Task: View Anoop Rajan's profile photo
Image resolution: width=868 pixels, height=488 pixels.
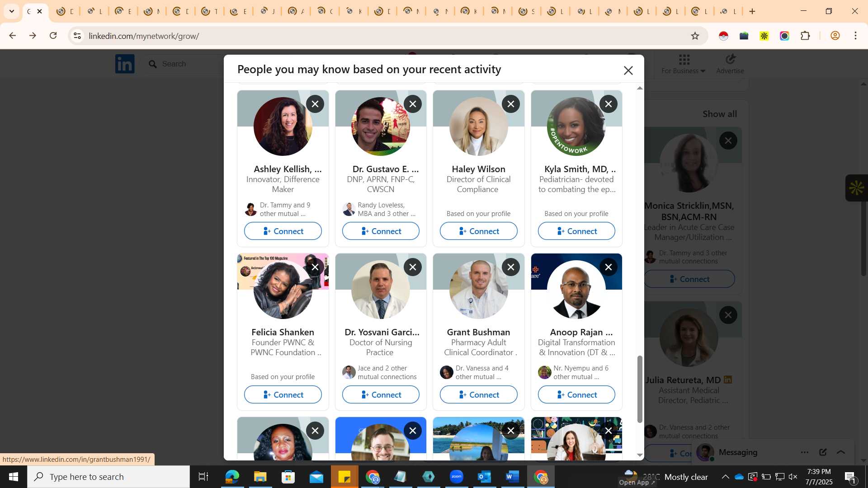Action: (x=576, y=290)
